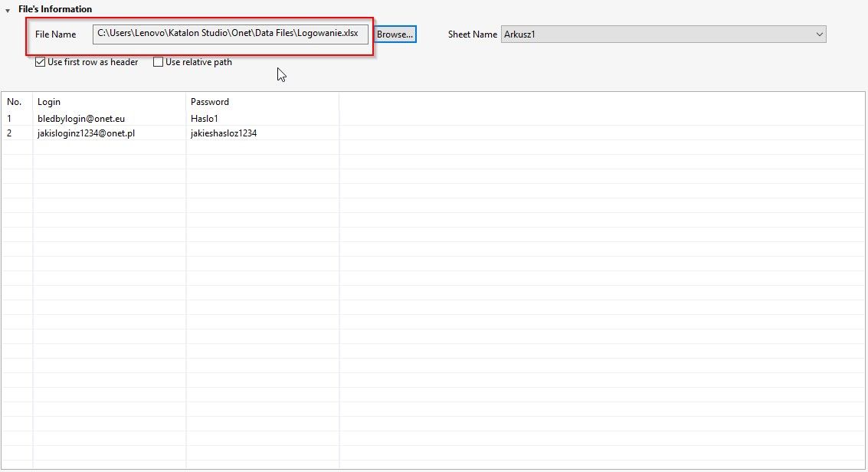This screenshot has height=472, width=868.
Task: Click the File's Information section title
Action: coord(55,9)
